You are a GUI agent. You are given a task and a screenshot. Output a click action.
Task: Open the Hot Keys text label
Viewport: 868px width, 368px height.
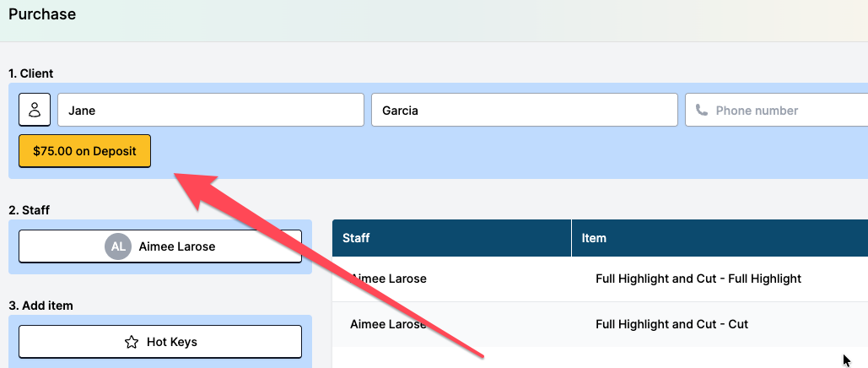[171, 342]
